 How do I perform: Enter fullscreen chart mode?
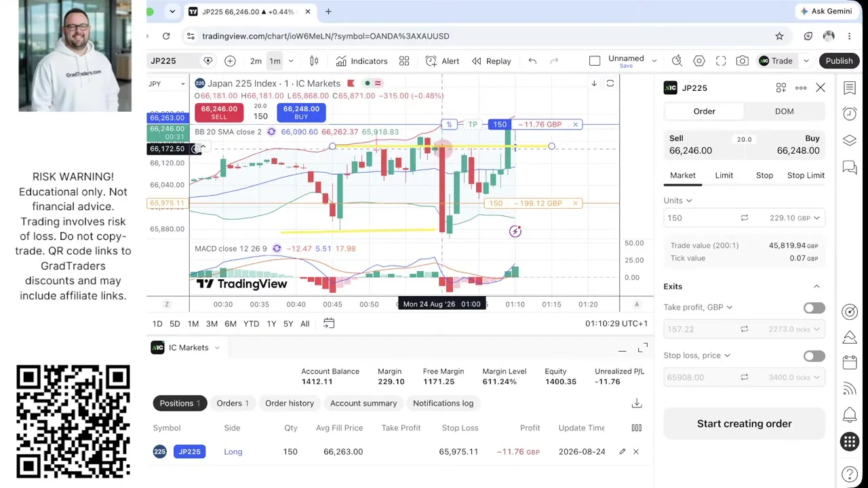pyautogui.click(x=721, y=61)
